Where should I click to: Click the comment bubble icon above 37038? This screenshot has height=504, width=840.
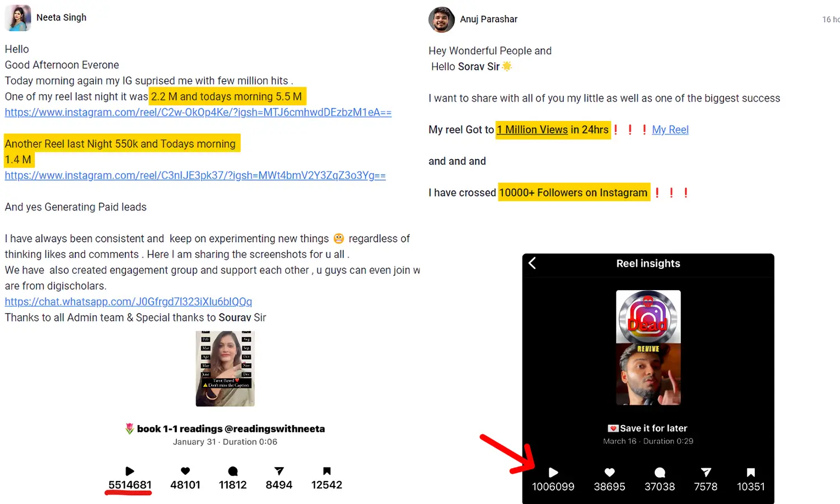[x=660, y=473]
